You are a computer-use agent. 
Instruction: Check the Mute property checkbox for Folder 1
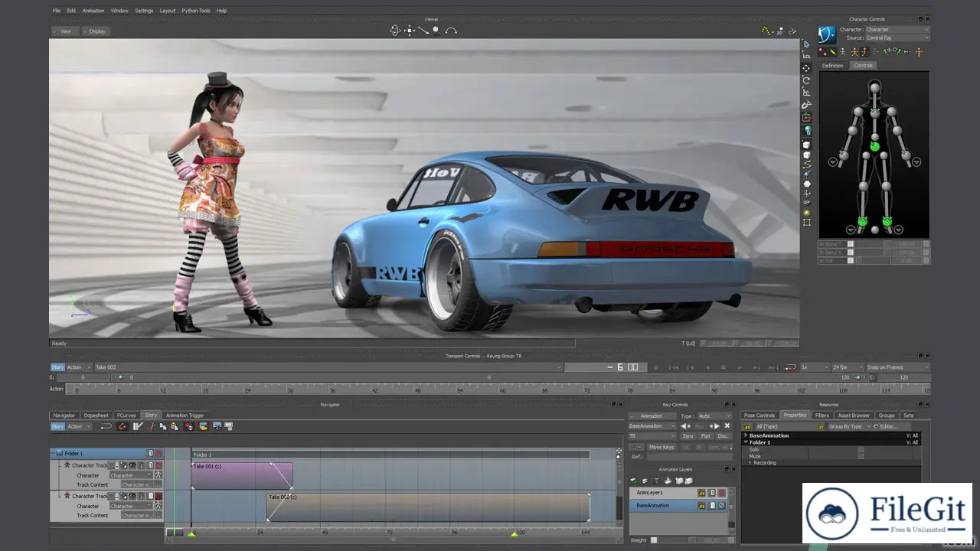tap(861, 456)
